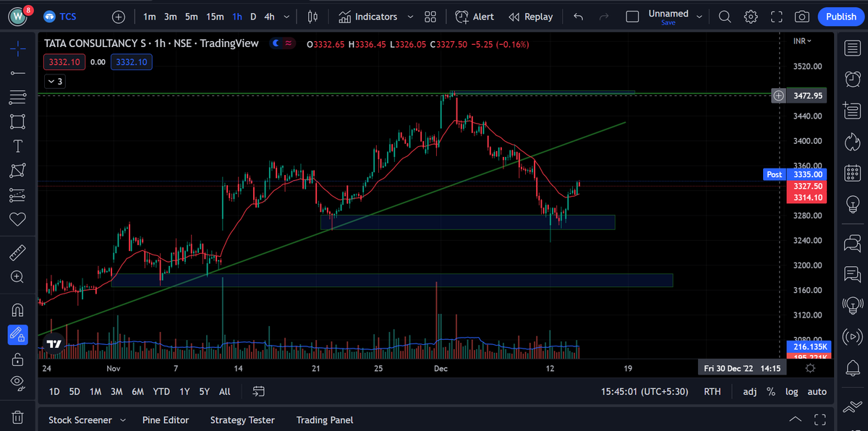Select the 1h timeframe
The image size is (868, 431).
tap(237, 17)
